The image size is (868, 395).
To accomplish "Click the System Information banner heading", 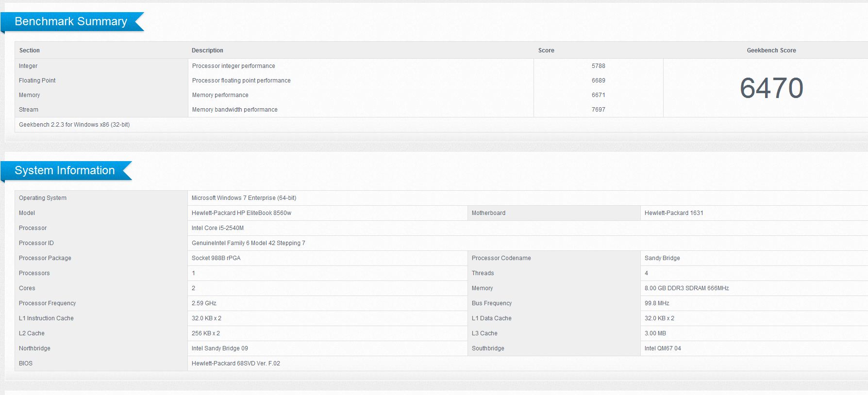I will [65, 171].
